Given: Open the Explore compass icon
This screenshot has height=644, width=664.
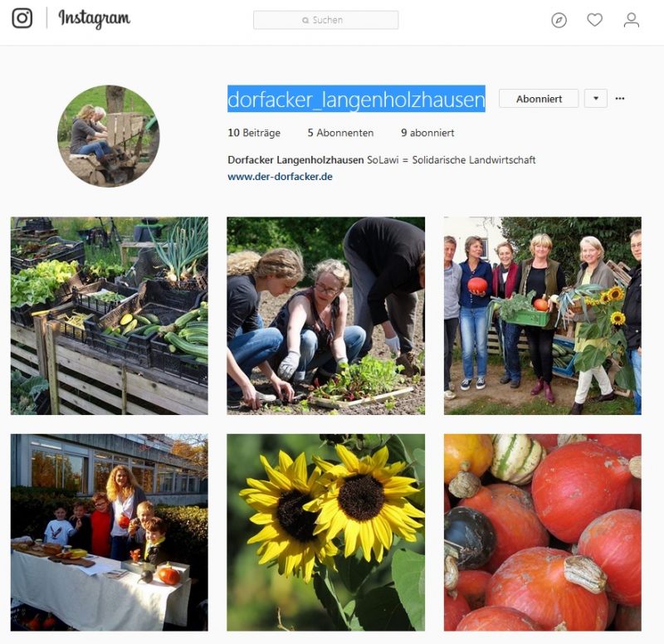Looking at the screenshot, I should [559, 20].
